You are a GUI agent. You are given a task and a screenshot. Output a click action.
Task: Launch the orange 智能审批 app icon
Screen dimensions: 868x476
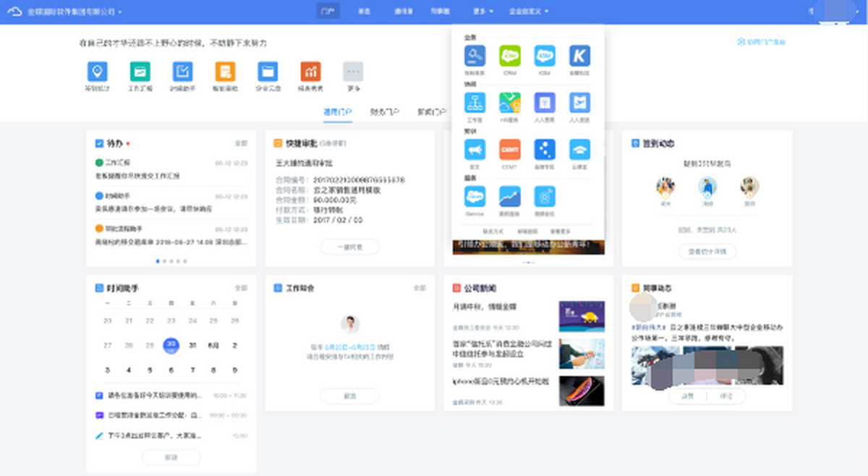click(x=225, y=72)
